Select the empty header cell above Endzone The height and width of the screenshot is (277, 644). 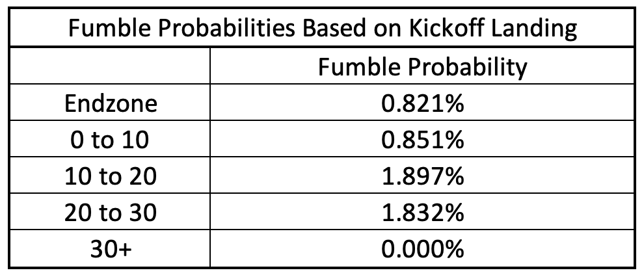pyautogui.click(x=110, y=66)
